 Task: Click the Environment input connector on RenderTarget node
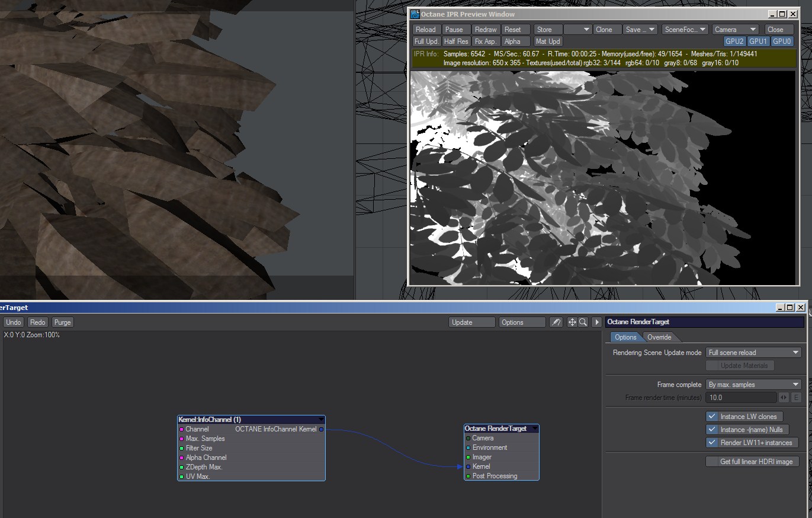468,447
